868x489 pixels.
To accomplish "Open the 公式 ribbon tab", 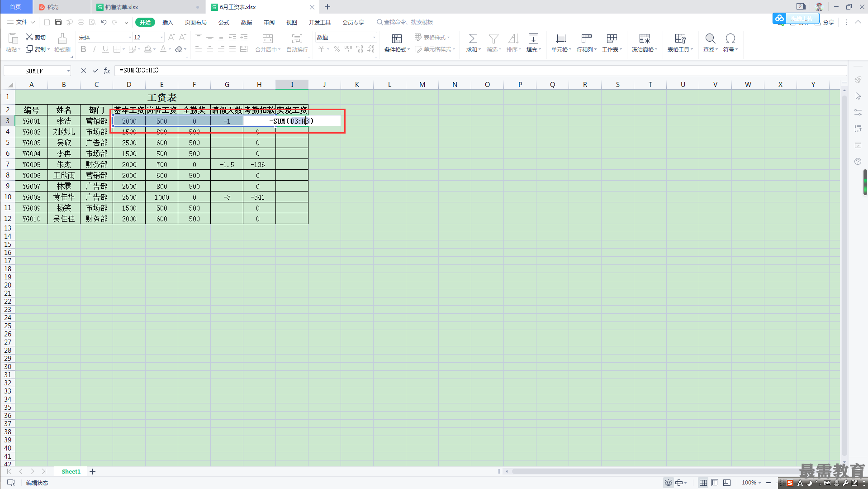I will click(x=224, y=22).
